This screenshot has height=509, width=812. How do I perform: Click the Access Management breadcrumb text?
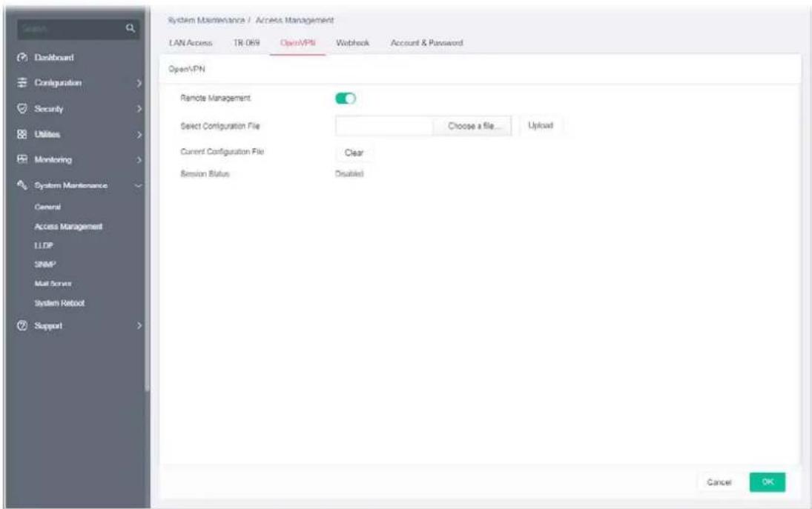(x=294, y=20)
